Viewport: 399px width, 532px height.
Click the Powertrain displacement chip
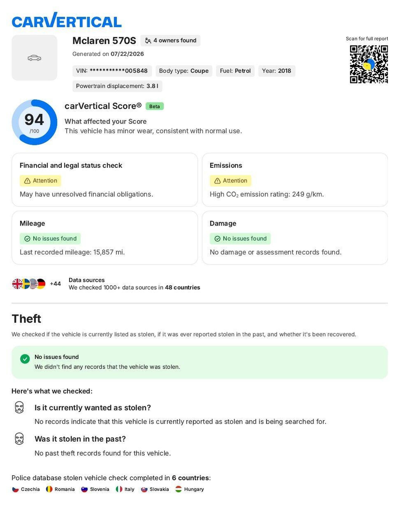tap(117, 86)
